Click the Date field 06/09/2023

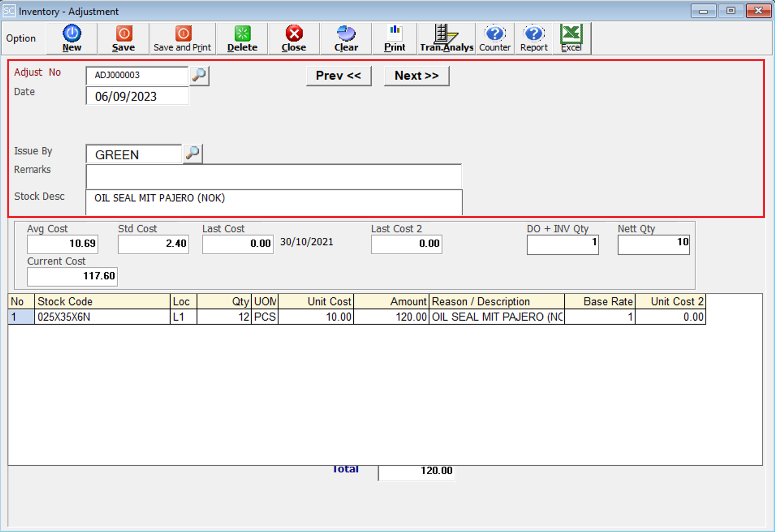point(137,96)
